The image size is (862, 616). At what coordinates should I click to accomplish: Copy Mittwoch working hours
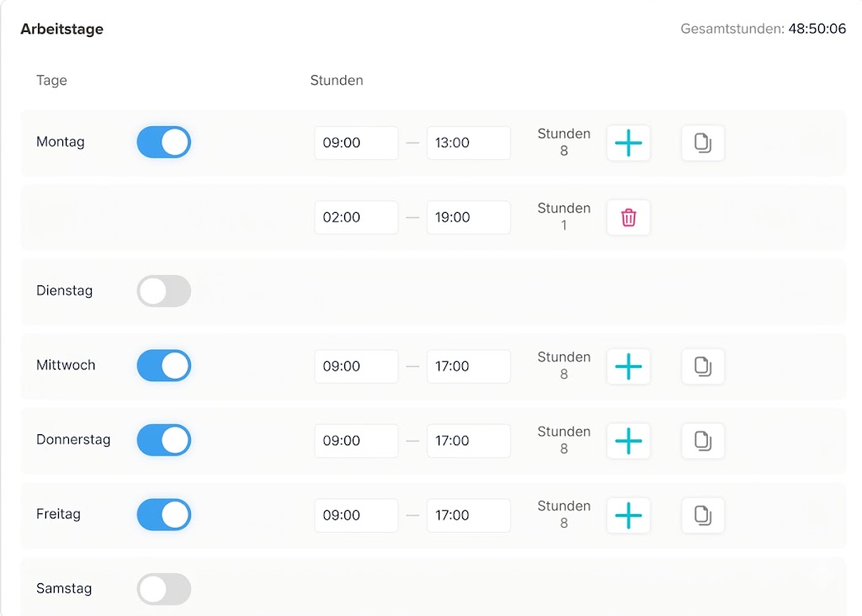coord(703,367)
